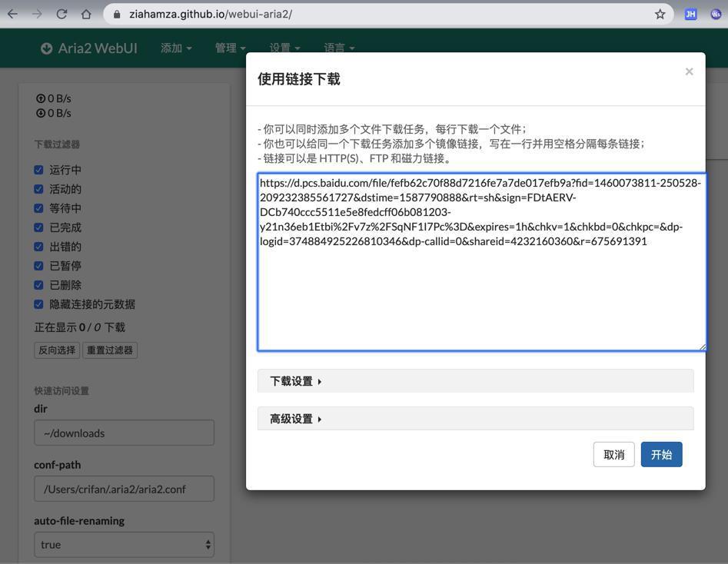Expand the 高级设置 section
The width and height of the screenshot is (728, 564).
point(475,419)
